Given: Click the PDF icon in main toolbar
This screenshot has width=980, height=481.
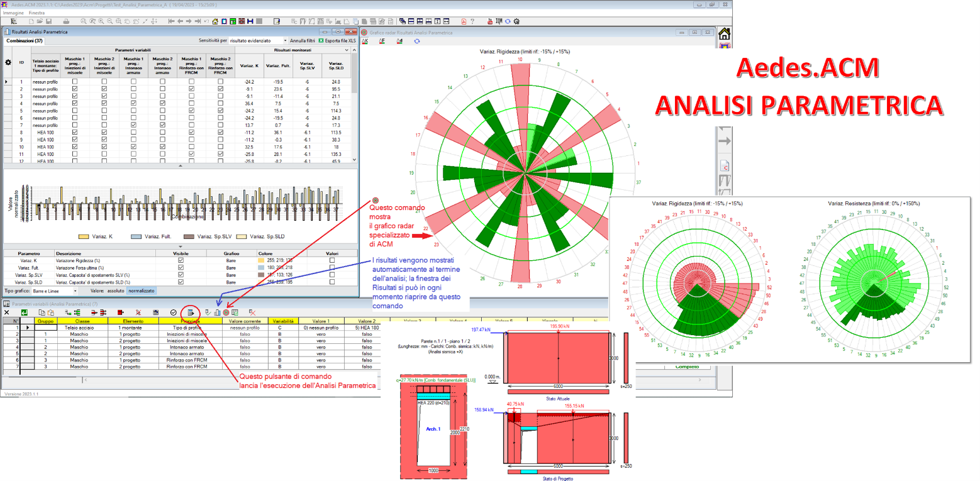Looking at the screenshot, I should 464,21.
